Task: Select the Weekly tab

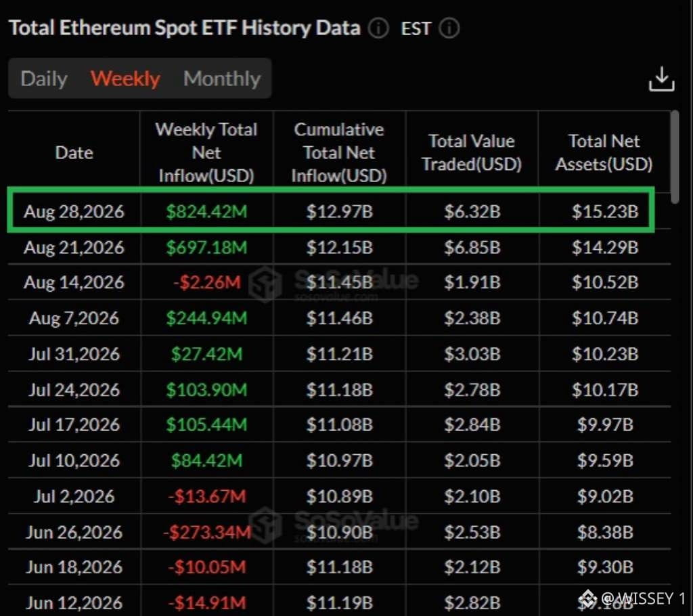Action: click(125, 79)
